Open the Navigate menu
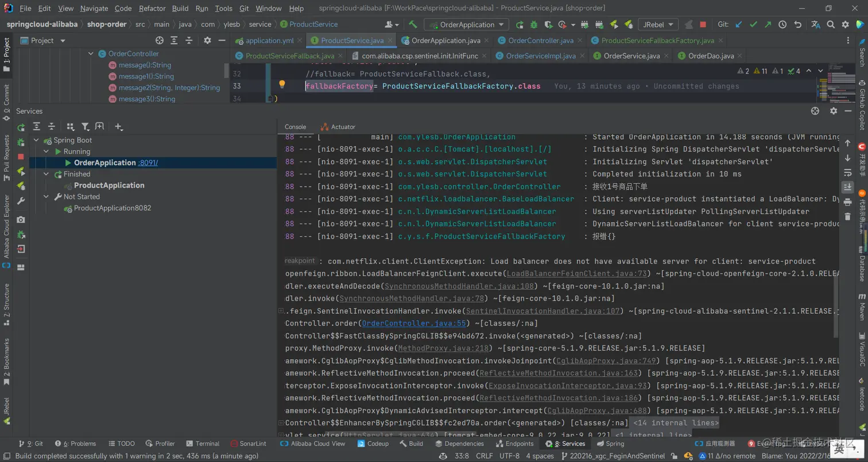868x462 pixels. [94, 8]
